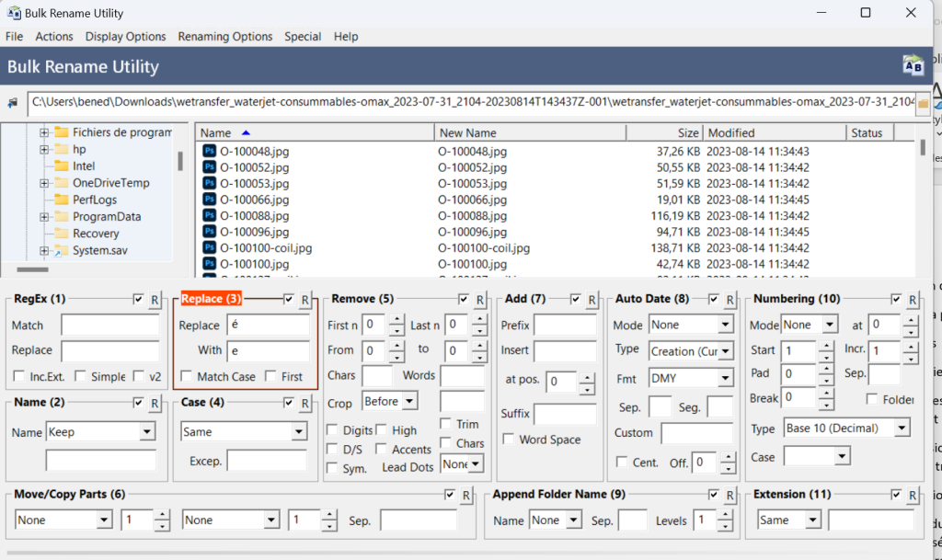Tick the Digits checkbox in Remove panel

(x=334, y=430)
